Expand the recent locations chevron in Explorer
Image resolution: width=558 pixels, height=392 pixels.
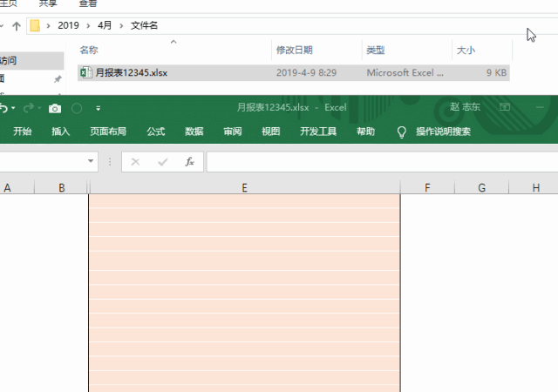3,25
